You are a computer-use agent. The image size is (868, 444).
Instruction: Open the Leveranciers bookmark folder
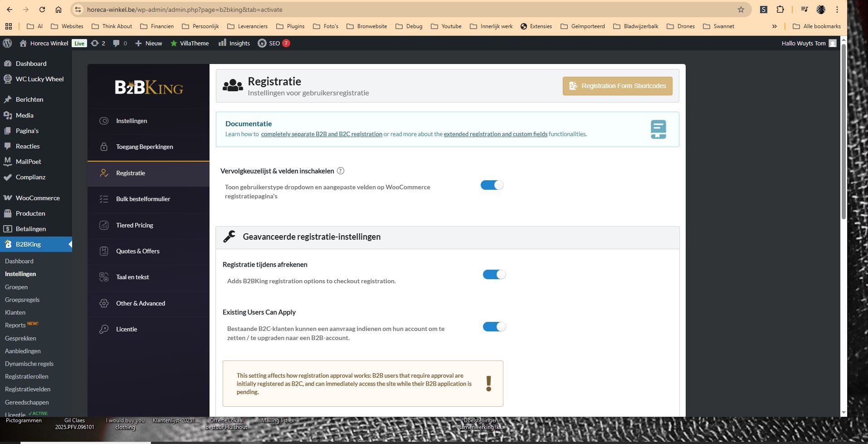[x=248, y=26]
